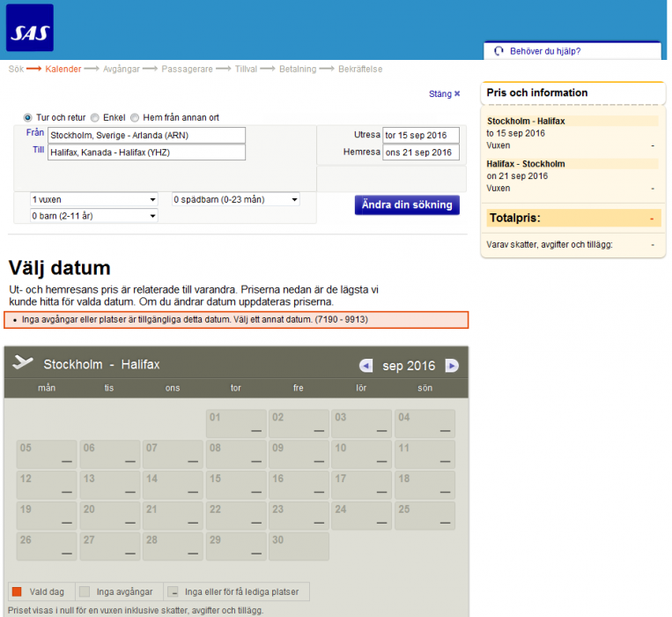Click the airplane icon in calendar header
672x617 pixels.
click(x=23, y=363)
